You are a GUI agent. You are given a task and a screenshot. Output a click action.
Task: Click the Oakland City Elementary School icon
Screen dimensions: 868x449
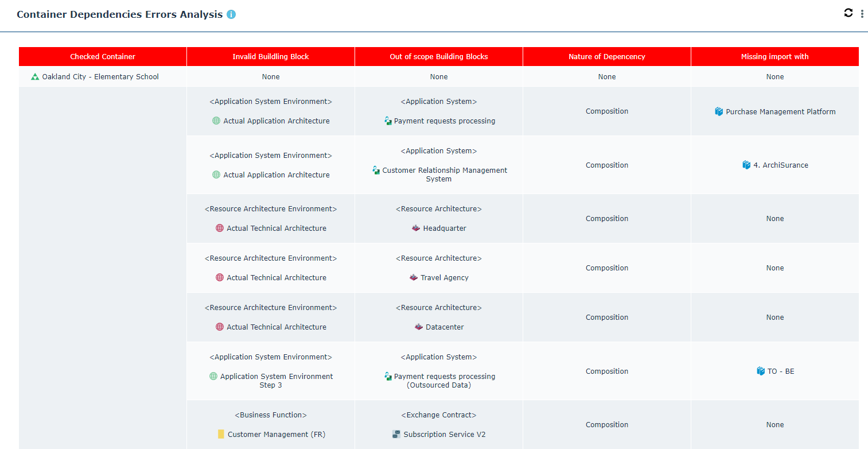[x=35, y=77]
